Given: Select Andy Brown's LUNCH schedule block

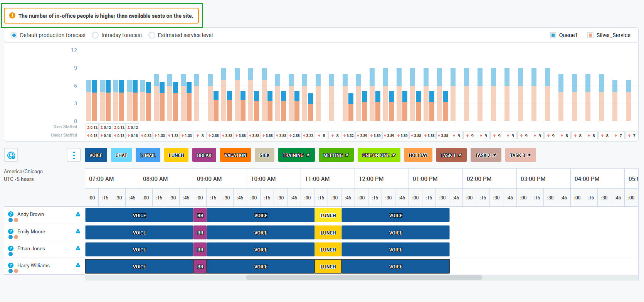Looking at the screenshot, I should point(328,215).
